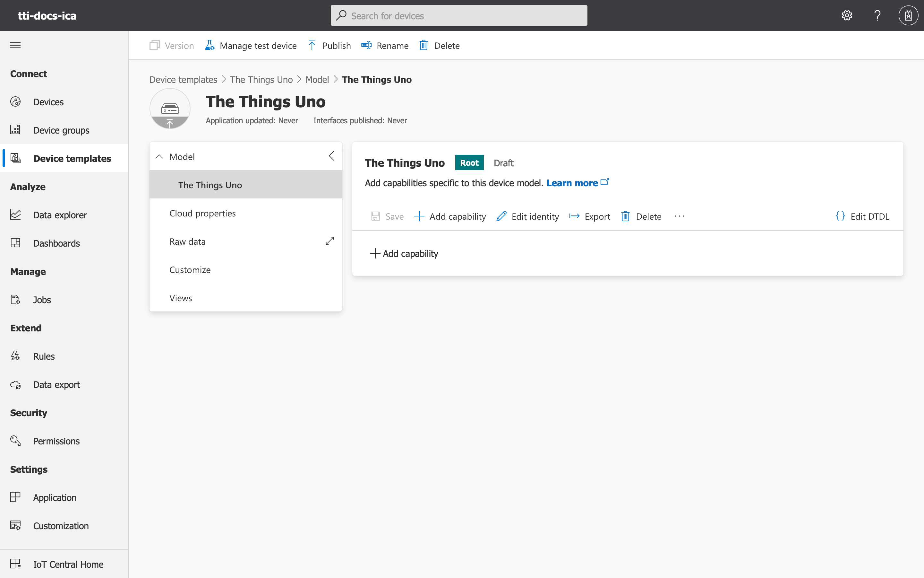Collapse the model side panel left arrow
The width and height of the screenshot is (924, 578).
pyautogui.click(x=331, y=156)
